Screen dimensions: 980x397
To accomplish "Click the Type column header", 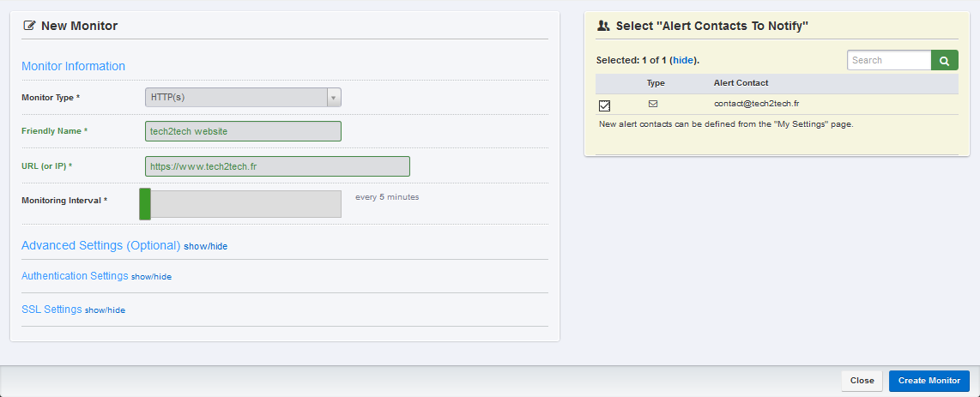I will click(656, 83).
